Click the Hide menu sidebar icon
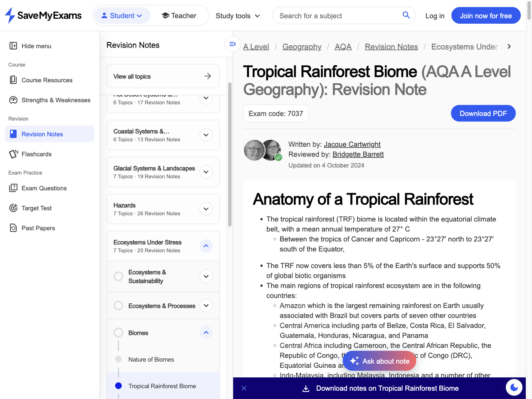 coord(14,46)
